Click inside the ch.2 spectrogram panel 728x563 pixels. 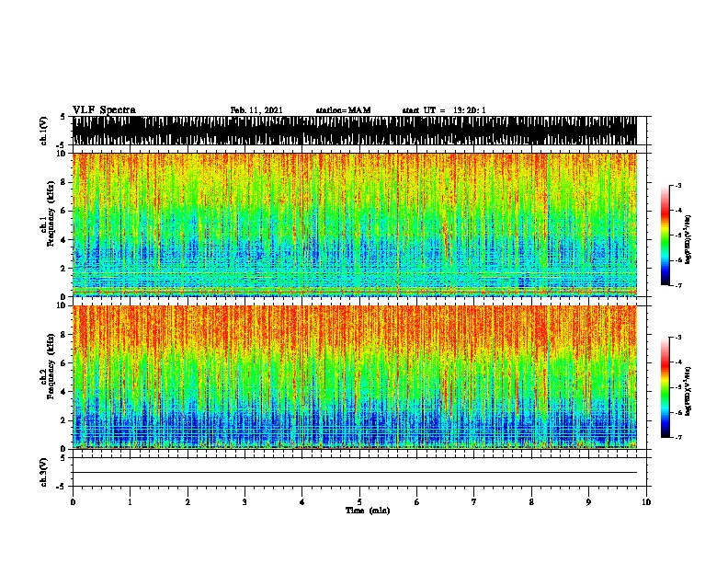click(x=355, y=377)
